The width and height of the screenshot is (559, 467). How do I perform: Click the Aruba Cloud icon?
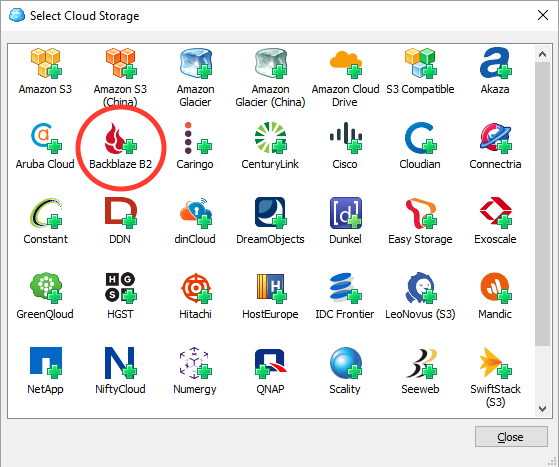(x=46, y=138)
